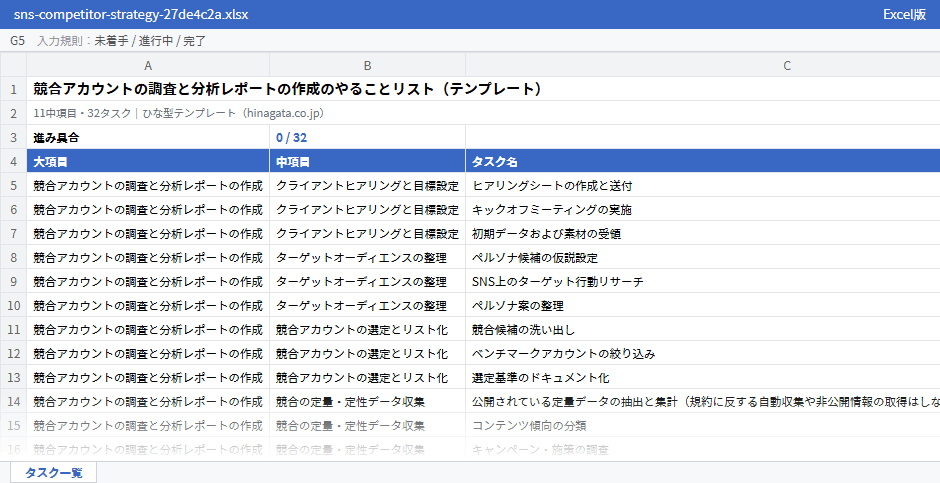Select column B header
Screen dimensions: 940x483
click(x=367, y=65)
